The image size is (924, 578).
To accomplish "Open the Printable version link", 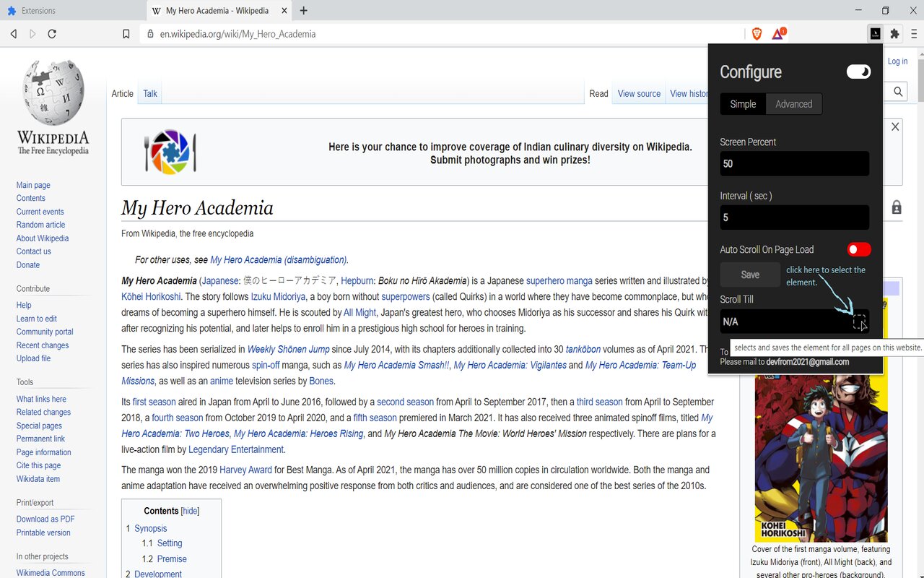I will click(43, 532).
